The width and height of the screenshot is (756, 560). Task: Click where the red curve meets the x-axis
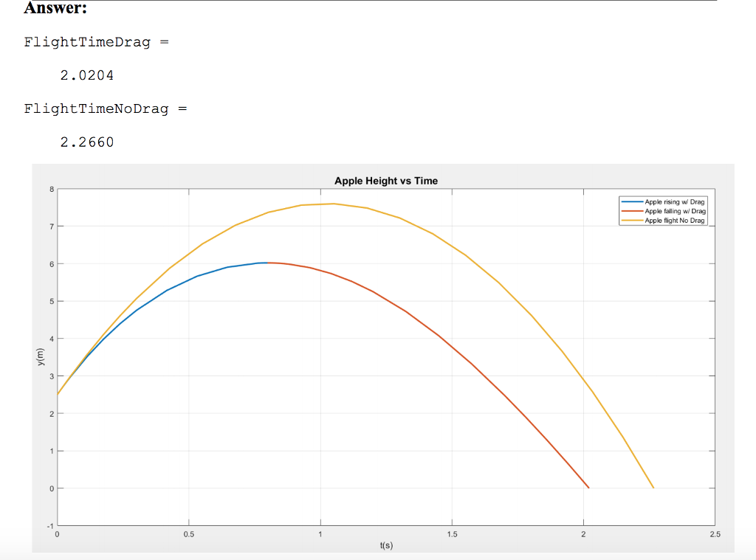(x=587, y=487)
